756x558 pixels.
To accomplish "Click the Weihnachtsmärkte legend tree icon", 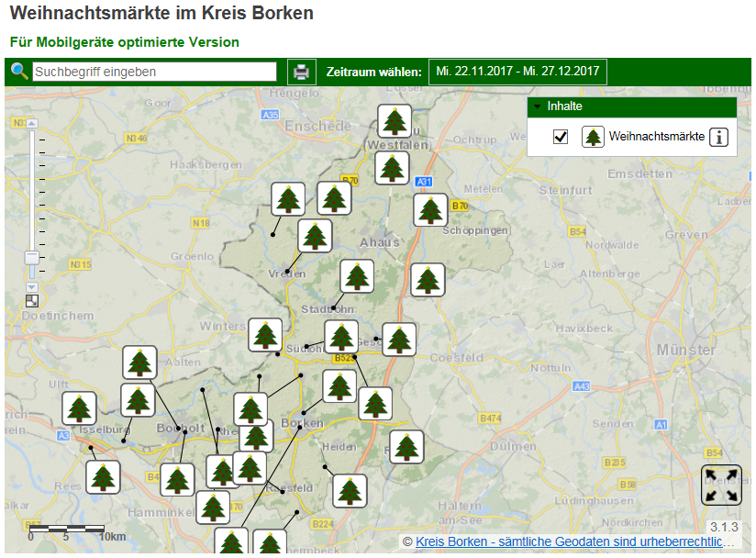I will point(595,137).
